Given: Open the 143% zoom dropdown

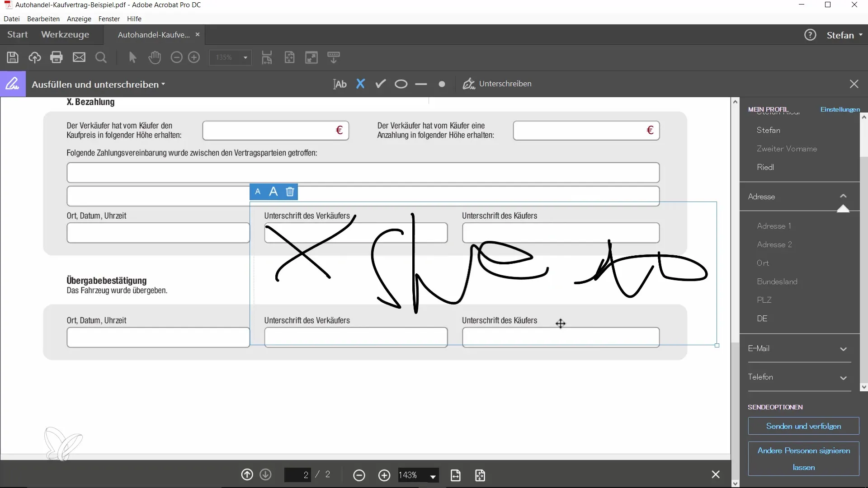Looking at the screenshot, I should pyautogui.click(x=433, y=476).
